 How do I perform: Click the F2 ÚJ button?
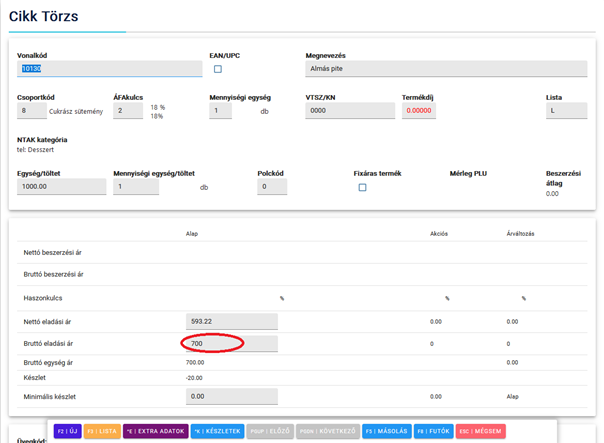click(x=67, y=431)
